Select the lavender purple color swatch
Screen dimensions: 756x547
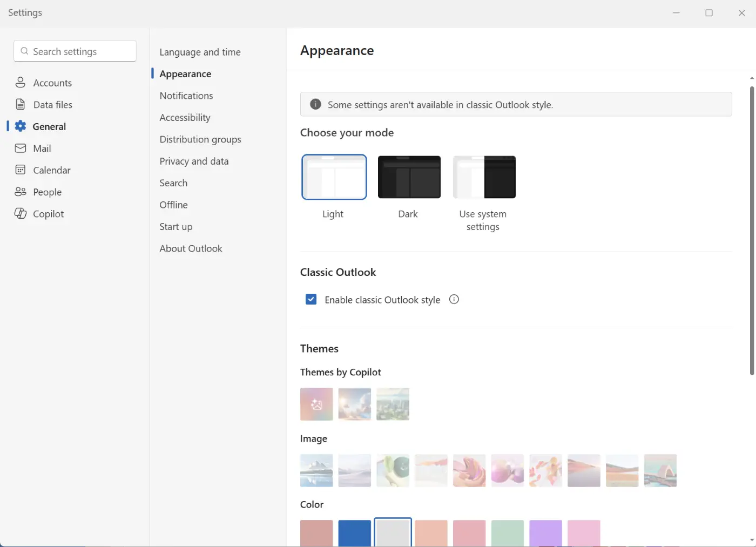(545, 534)
